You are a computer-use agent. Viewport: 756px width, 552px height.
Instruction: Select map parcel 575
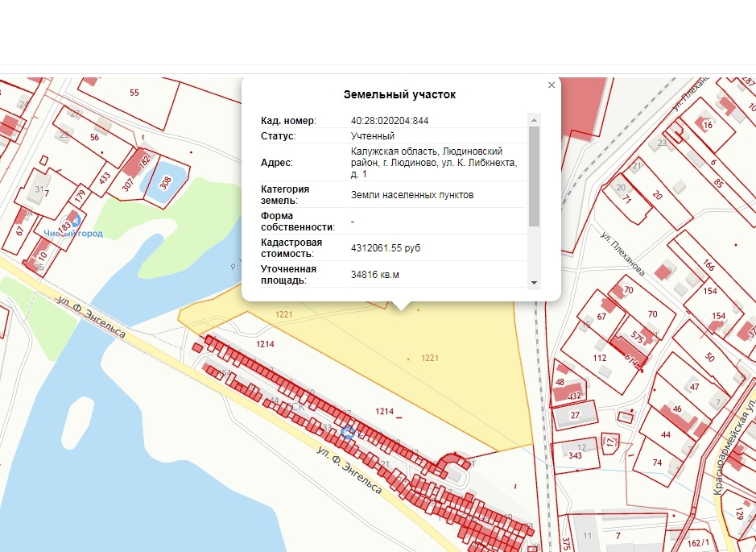click(x=637, y=338)
